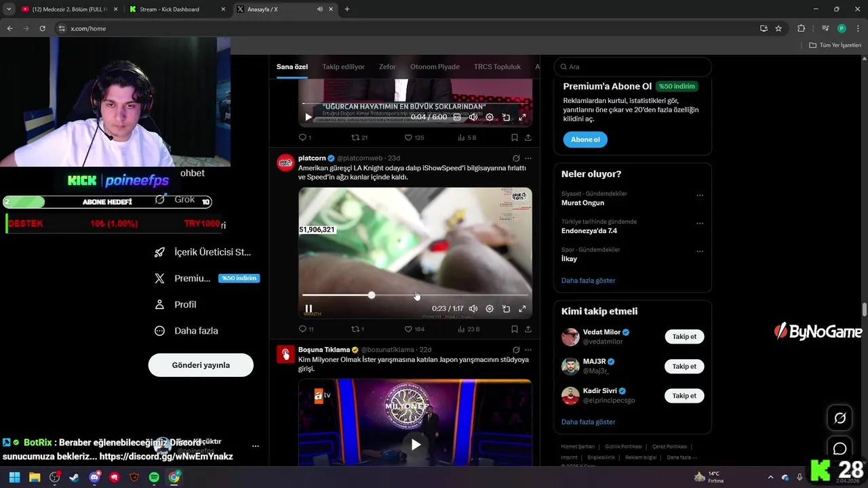868x488 pixels.
Task: Open Spotify from the taskbar
Action: pyautogui.click(x=154, y=477)
